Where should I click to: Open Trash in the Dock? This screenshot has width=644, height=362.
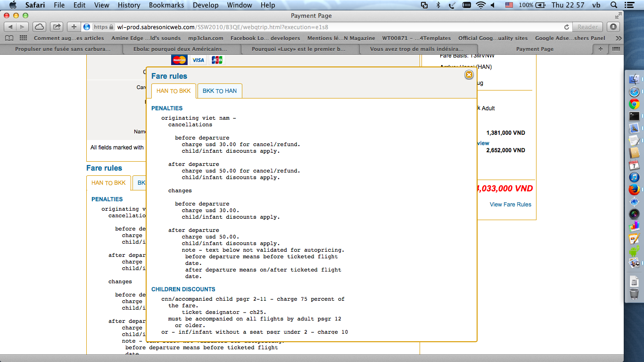pos(634,294)
